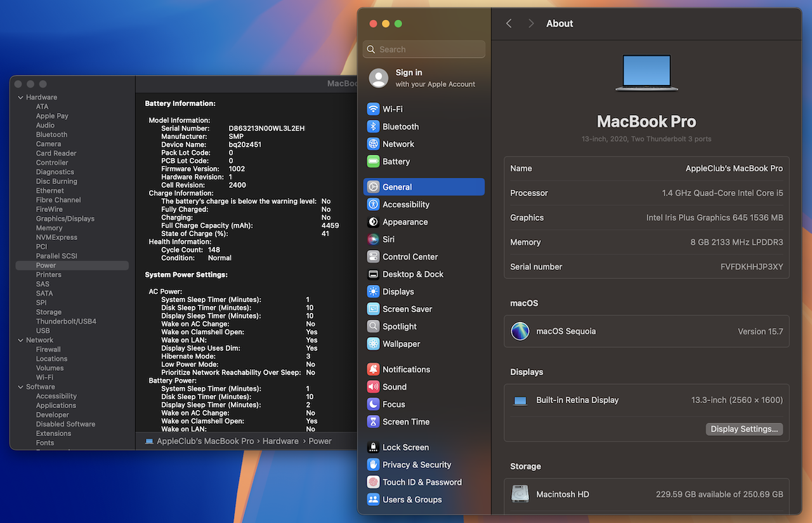Image resolution: width=812 pixels, height=523 pixels.
Task: Click MacBook Pro laptop image in About
Action: point(646,72)
